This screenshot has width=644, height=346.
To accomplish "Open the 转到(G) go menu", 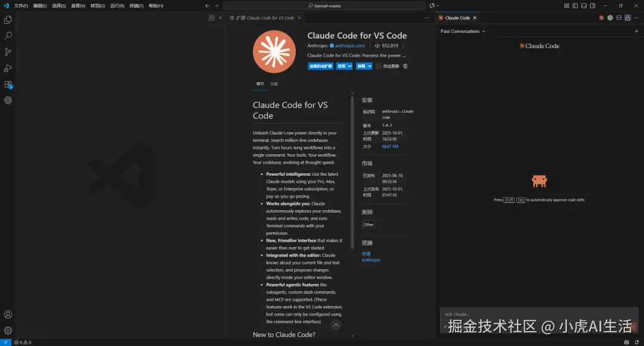I will click(97, 6).
